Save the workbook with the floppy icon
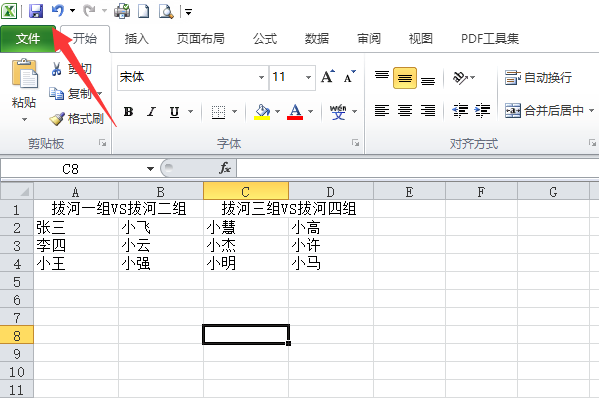This screenshot has height=398, width=599. click(x=36, y=11)
